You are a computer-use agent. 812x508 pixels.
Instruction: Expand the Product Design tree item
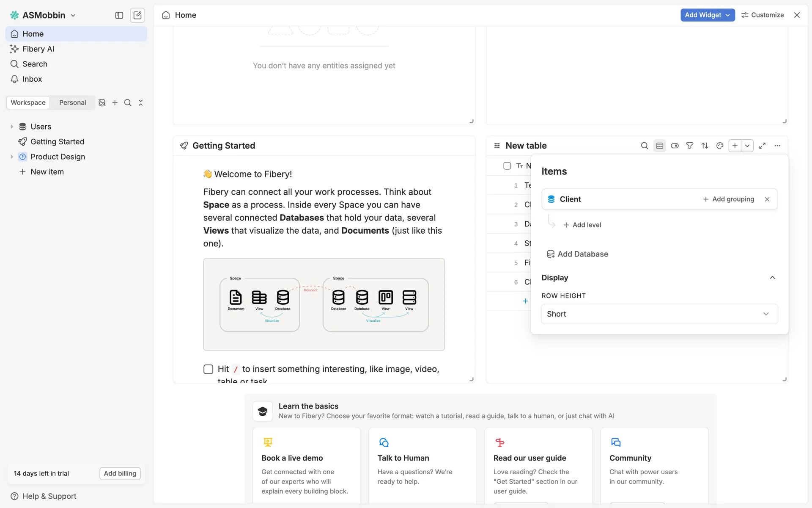coord(12,157)
